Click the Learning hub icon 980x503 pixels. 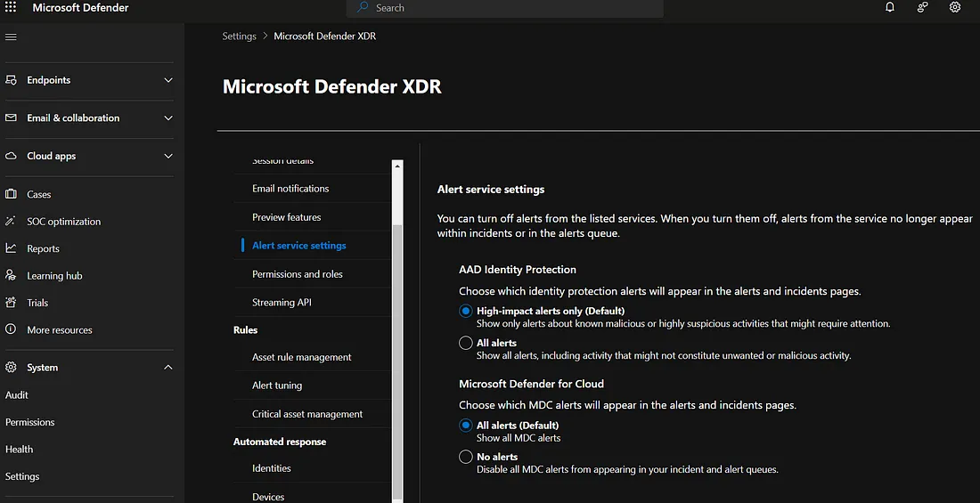pos(11,276)
